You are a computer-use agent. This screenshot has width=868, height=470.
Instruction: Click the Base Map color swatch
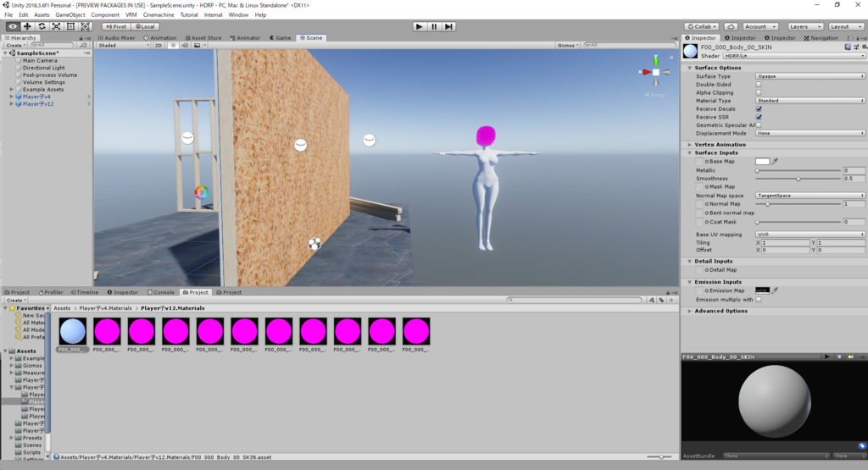[x=762, y=162]
